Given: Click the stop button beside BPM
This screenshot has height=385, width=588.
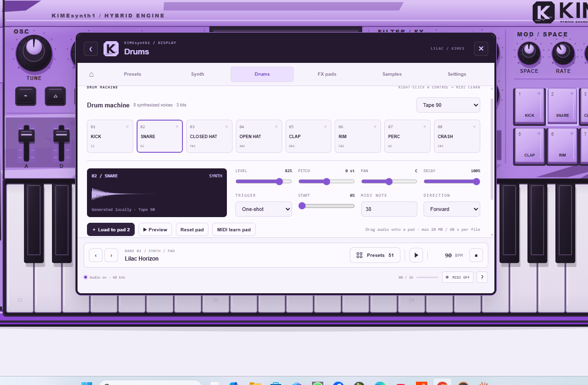Looking at the screenshot, I should tap(476, 255).
